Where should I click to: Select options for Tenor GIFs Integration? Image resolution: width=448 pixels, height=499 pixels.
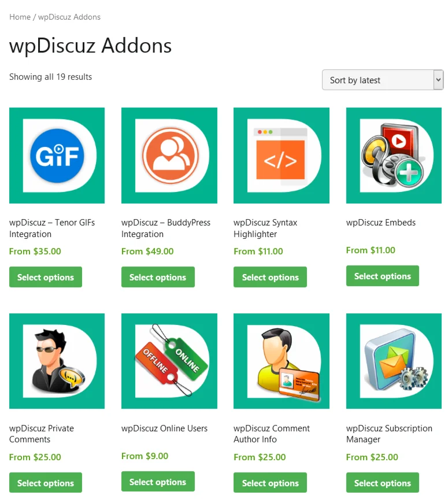pos(46,277)
